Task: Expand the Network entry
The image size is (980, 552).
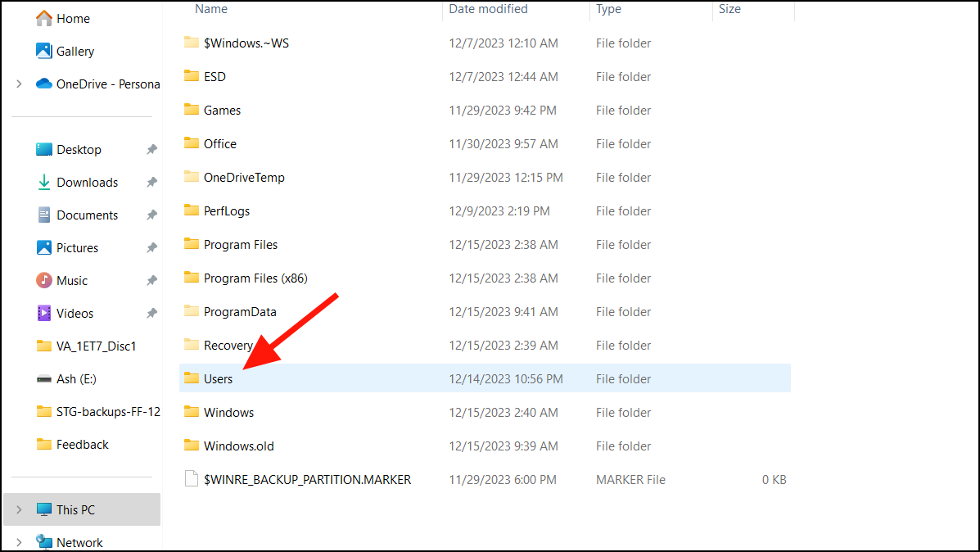Action: pos(18,541)
